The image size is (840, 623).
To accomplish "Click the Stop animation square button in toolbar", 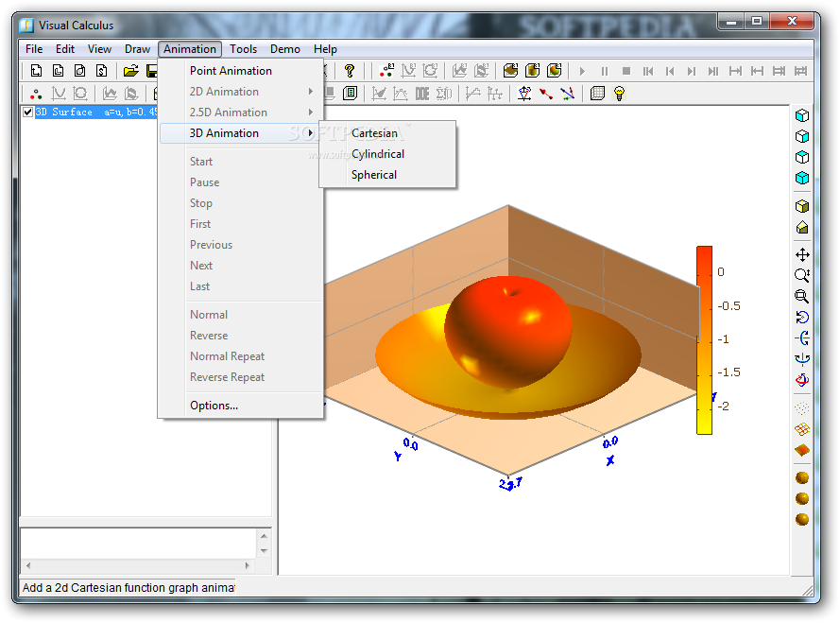I will pyautogui.click(x=626, y=71).
